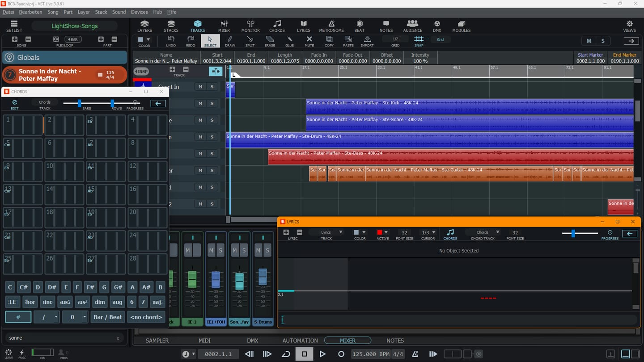Switch to the AUTOMATION tab
The height and width of the screenshot is (362, 644).
pyautogui.click(x=300, y=341)
